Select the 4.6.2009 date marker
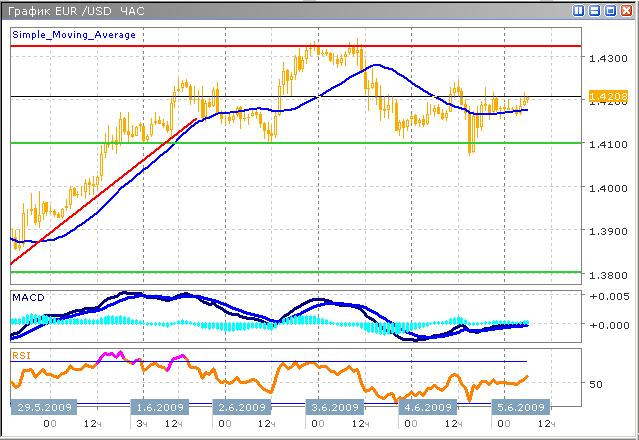Viewport: 639px width, 440px height. click(x=426, y=407)
